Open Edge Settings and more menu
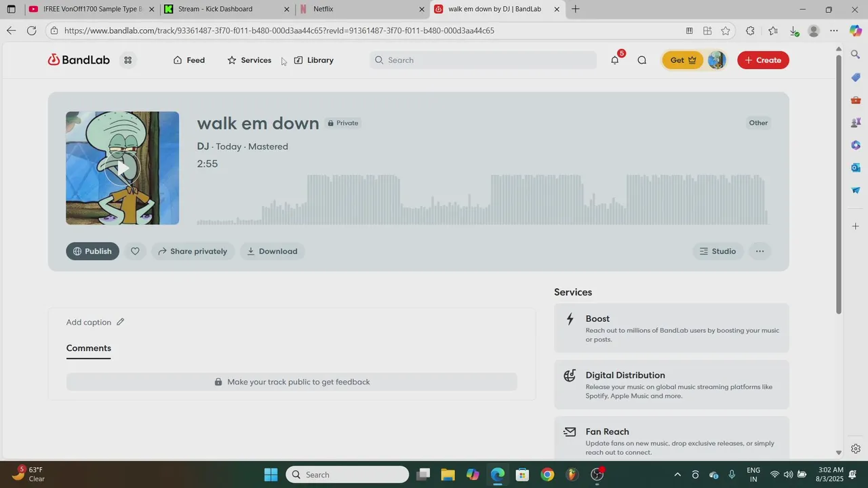The width and height of the screenshot is (868, 488). [834, 30]
